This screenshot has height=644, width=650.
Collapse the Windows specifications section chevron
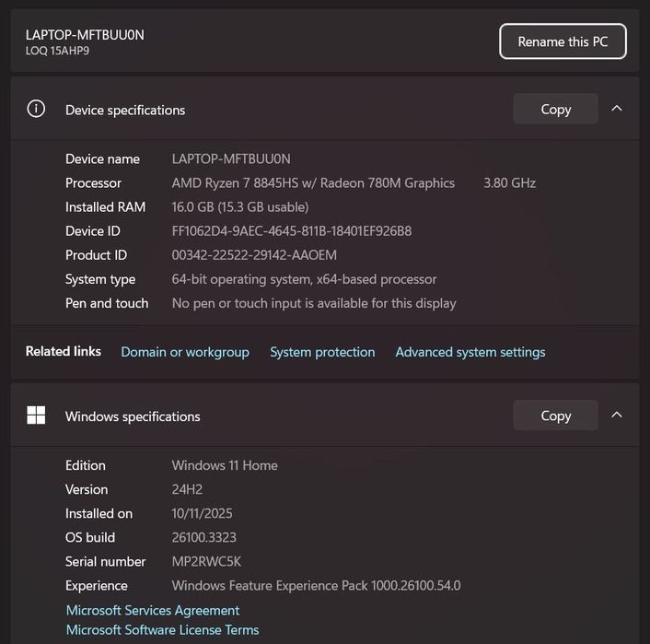click(617, 415)
